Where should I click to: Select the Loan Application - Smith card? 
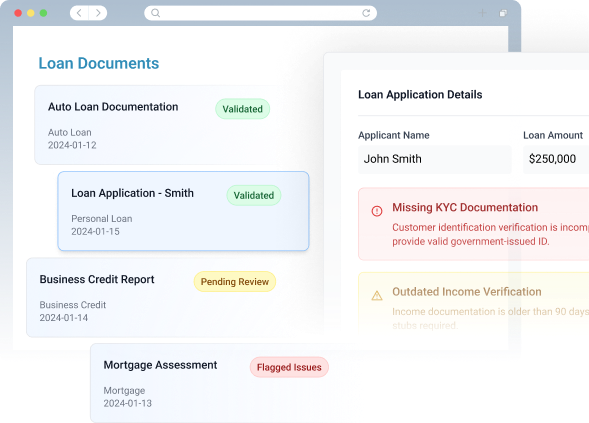tap(183, 211)
